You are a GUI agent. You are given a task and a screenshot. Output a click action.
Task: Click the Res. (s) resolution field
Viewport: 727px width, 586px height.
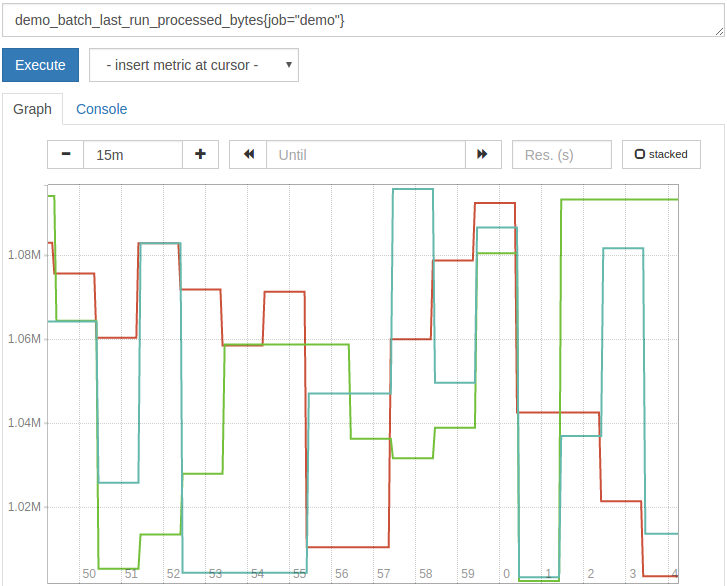click(561, 154)
